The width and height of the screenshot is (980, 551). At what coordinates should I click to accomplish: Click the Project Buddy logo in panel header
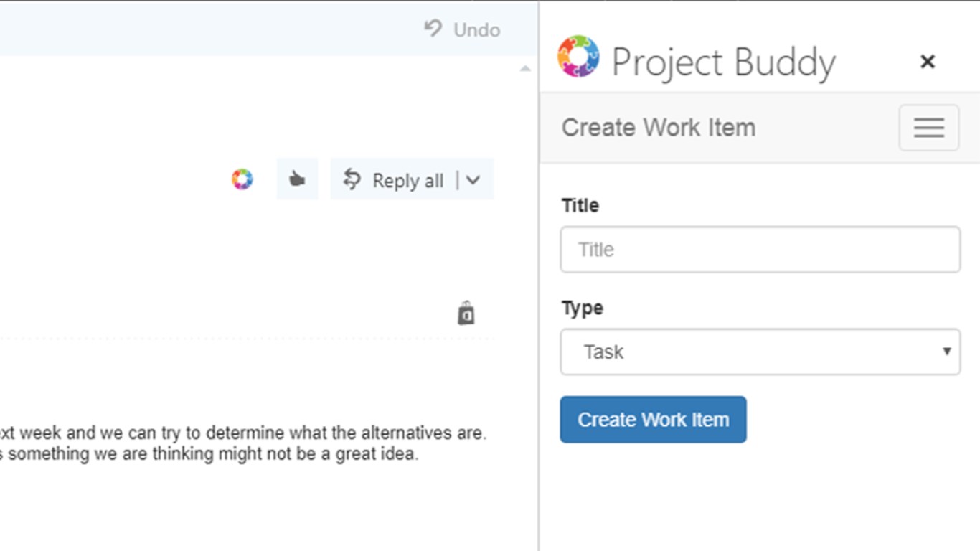pyautogui.click(x=578, y=57)
